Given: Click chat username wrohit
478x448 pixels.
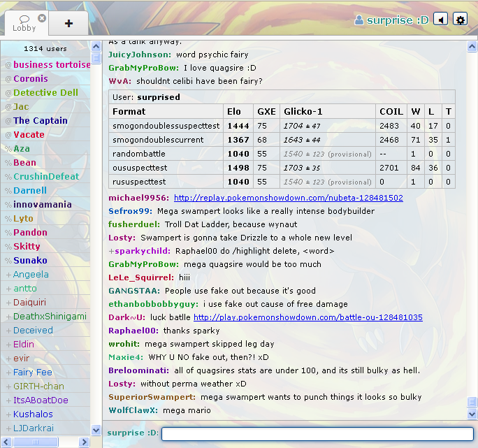Looking at the screenshot, I should (x=124, y=344).
